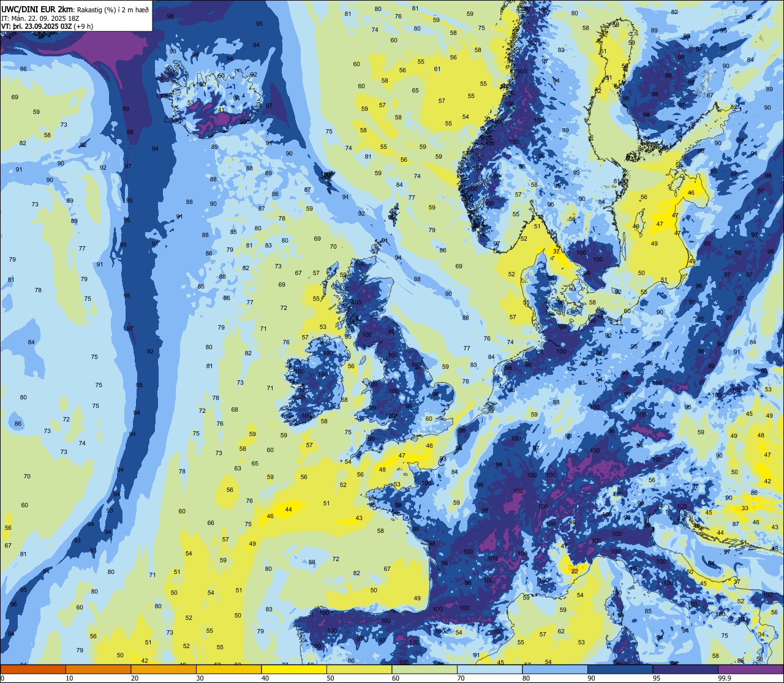Pick the orange 10–20 legend swatch
784x683 pixels.
point(98,669)
